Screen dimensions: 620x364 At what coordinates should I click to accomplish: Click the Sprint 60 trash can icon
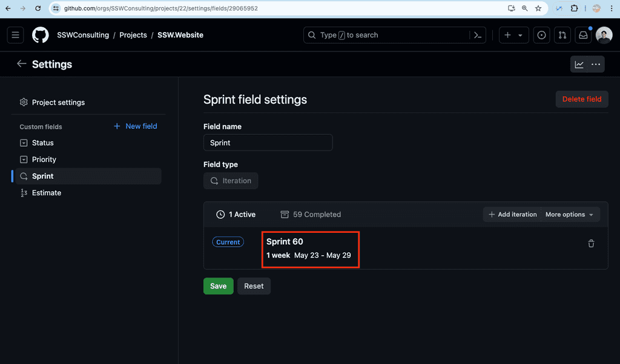click(x=590, y=244)
